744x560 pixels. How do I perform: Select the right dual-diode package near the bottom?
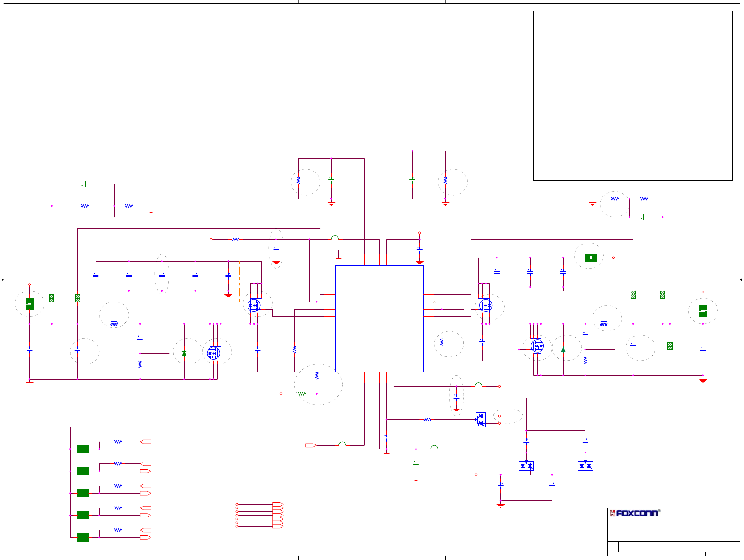(585, 466)
